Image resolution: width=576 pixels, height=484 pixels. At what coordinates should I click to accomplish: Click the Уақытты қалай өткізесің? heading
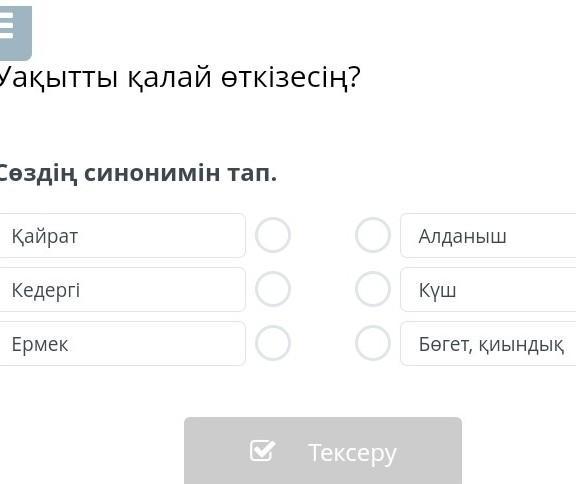pyautogui.click(x=179, y=78)
